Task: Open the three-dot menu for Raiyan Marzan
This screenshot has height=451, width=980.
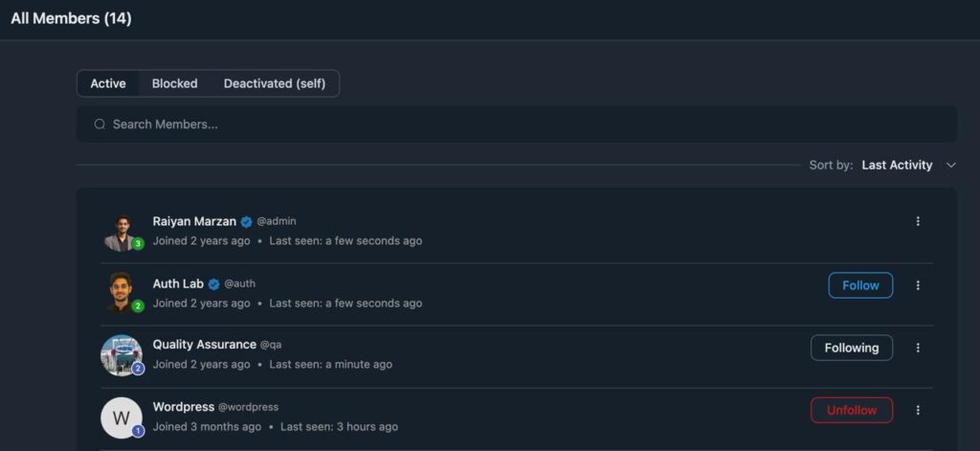Action: pyautogui.click(x=918, y=221)
